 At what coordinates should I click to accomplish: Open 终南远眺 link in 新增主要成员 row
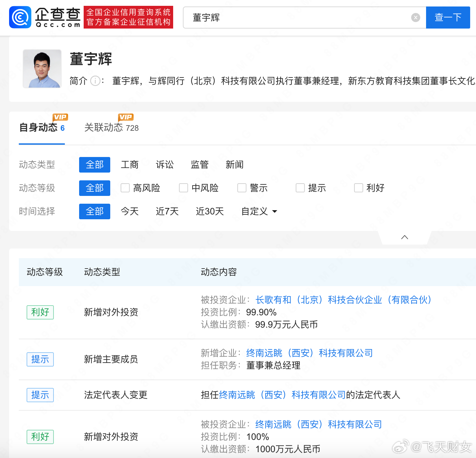[309, 353]
